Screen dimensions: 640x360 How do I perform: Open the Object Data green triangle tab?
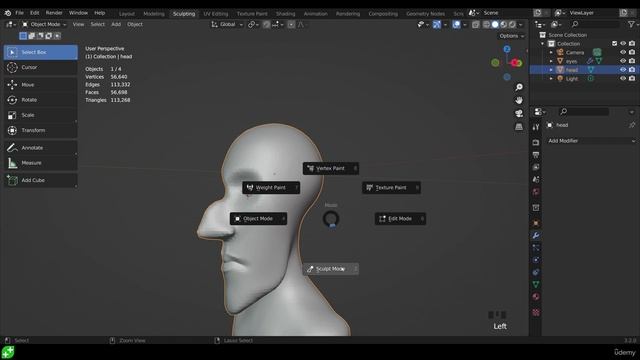tap(536, 284)
